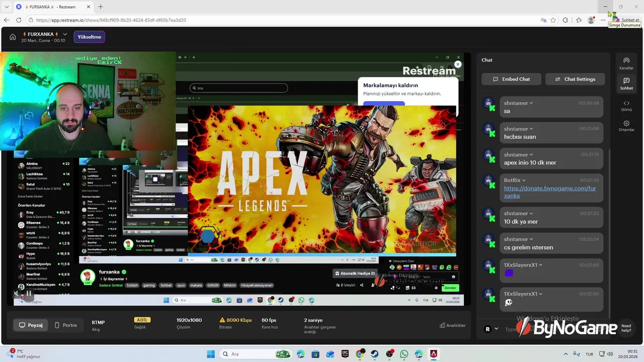Screen dimensions: 644x362
Task: Open WhatsApp from the taskbar
Action: pos(405,354)
